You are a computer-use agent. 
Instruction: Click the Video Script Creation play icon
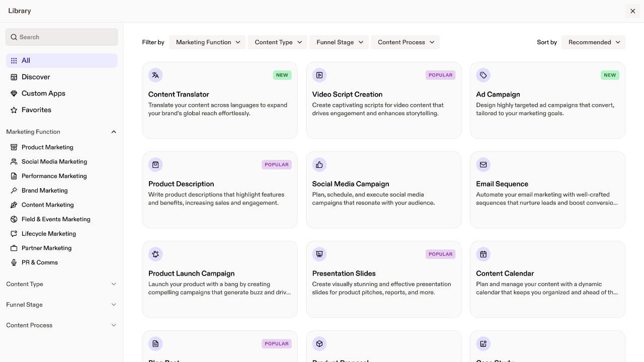point(319,75)
